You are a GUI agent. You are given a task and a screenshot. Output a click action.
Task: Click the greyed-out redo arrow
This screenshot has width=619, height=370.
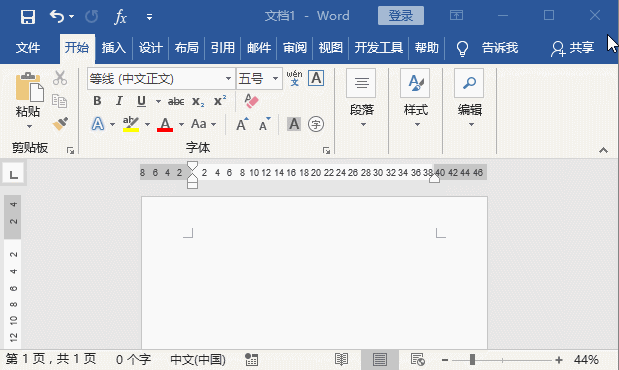click(x=92, y=17)
